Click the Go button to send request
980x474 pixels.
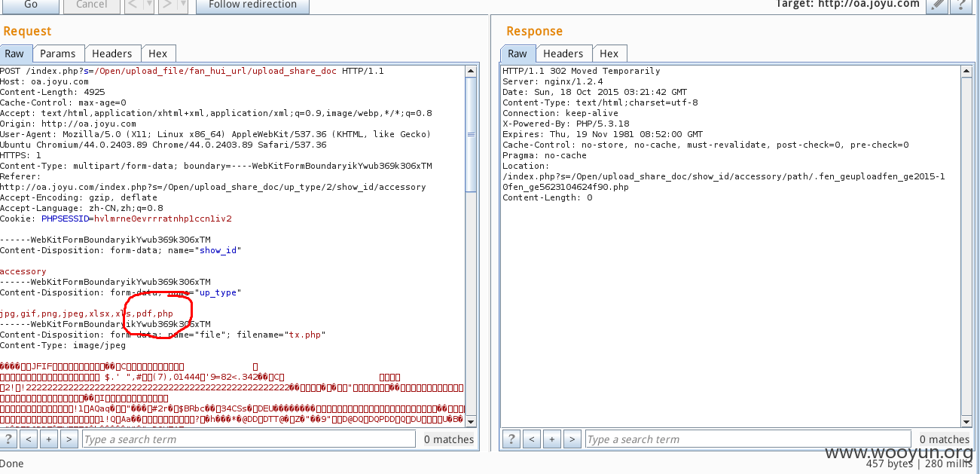tap(31, 5)
